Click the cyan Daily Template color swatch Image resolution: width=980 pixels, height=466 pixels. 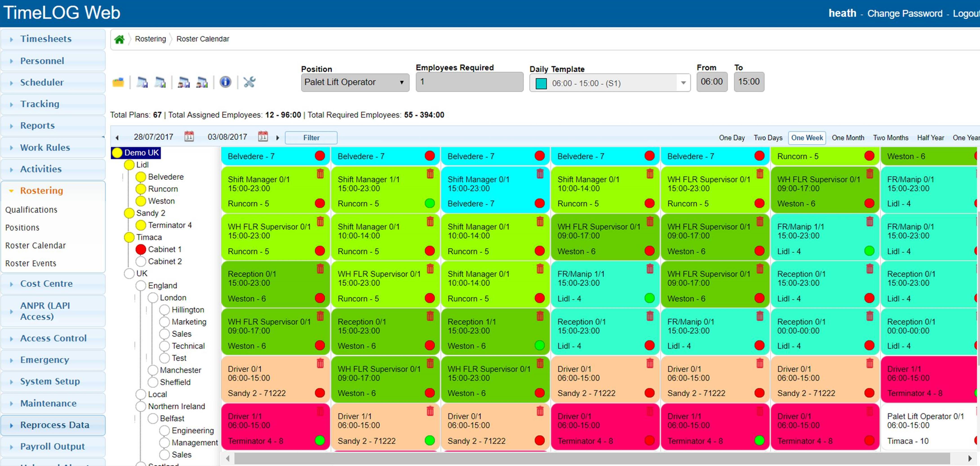click(541, 83)
